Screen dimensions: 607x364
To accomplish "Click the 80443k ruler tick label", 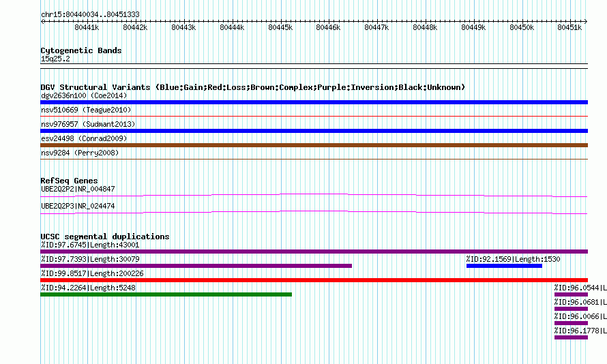I will [x=183, y=27].
